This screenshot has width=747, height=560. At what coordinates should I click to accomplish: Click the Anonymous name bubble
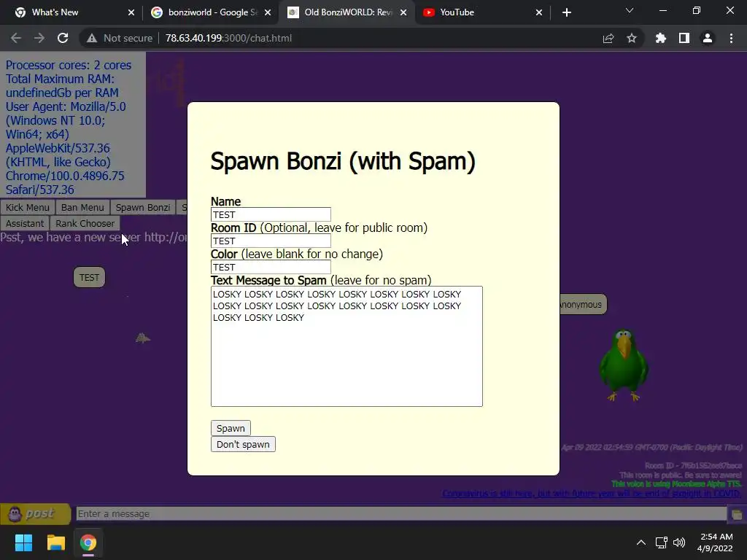coord(581,304)
